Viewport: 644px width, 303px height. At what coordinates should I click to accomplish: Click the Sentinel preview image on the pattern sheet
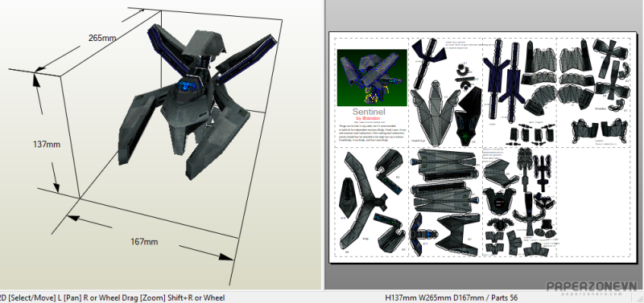coord(372,78)
